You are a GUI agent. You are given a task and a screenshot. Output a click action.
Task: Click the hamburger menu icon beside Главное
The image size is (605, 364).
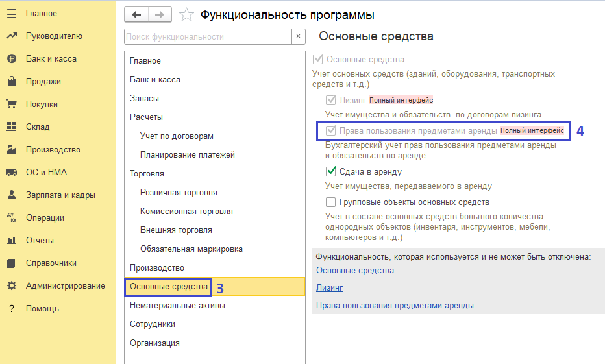click(x=12, y=14)
